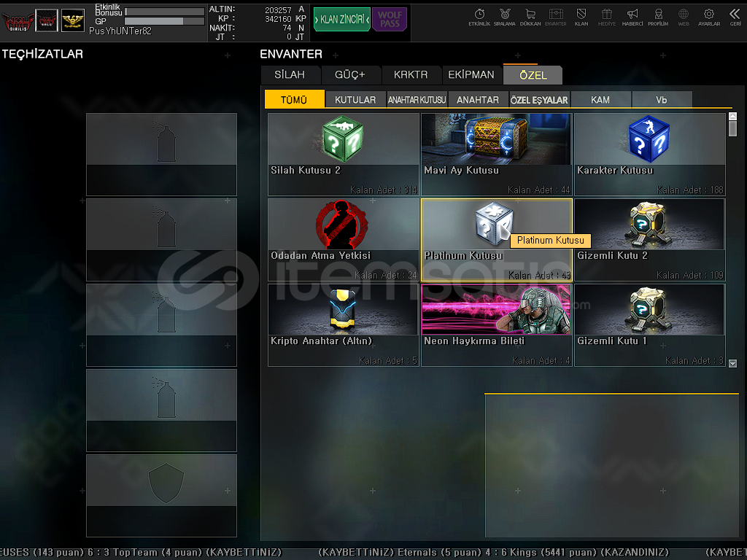
Task: Select the Platinum Kutusu item
Action: (x=496, y=239)
